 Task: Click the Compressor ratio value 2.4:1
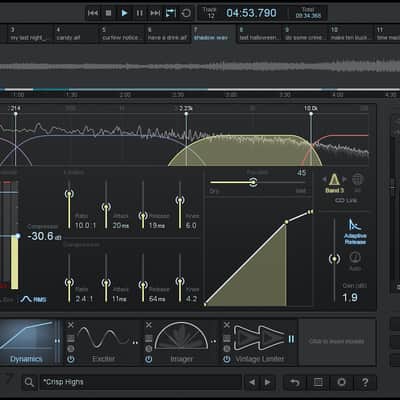point(84,299)
